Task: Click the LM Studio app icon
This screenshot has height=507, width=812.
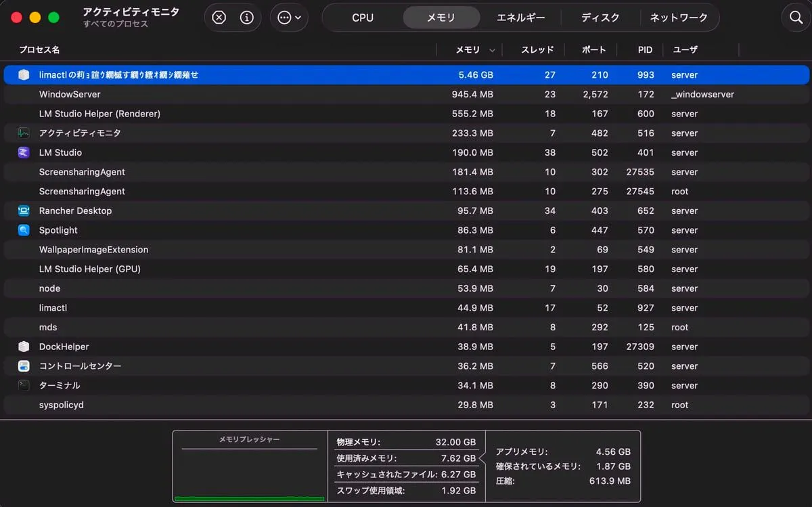Action: point(24,152)
